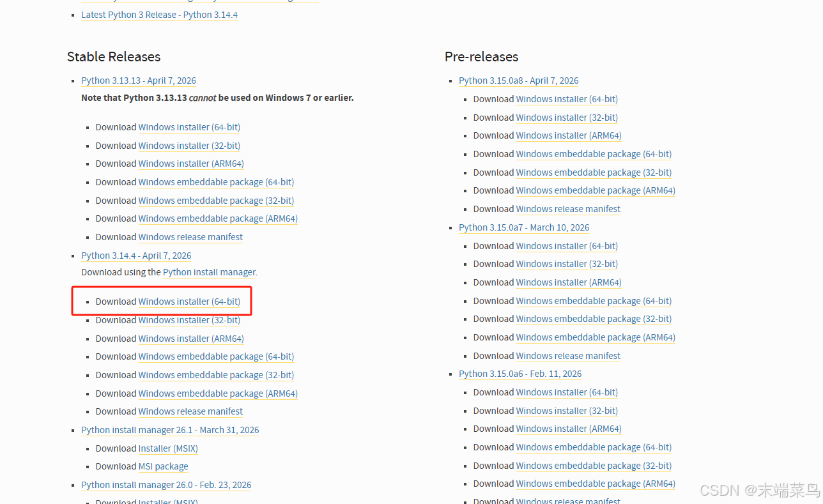823x504 pixels.
Task: Get Python 3.14.4 Windows embeddable package (64-bit)
Action: (216, 356)
